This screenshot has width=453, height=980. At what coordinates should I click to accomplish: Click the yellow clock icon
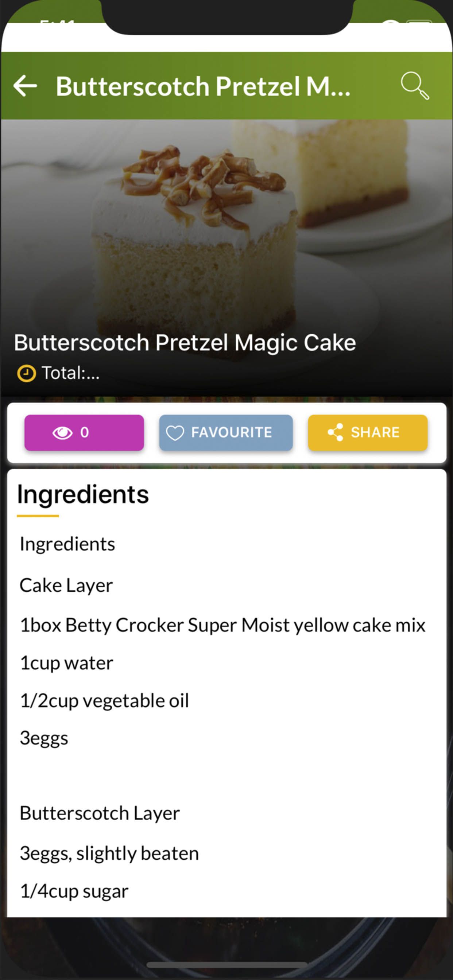[26, 373]
